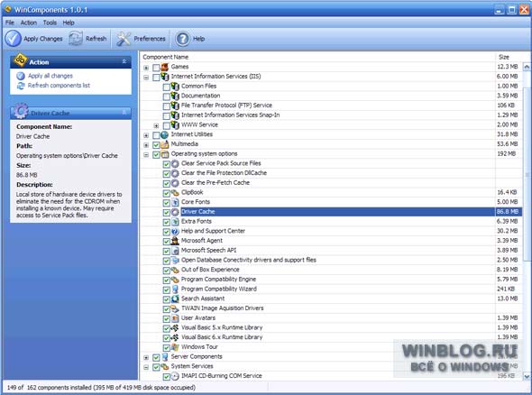Screen dimensions: 532x395
Task: Click the Help question mark icon
Action: [x=182, y=39]
